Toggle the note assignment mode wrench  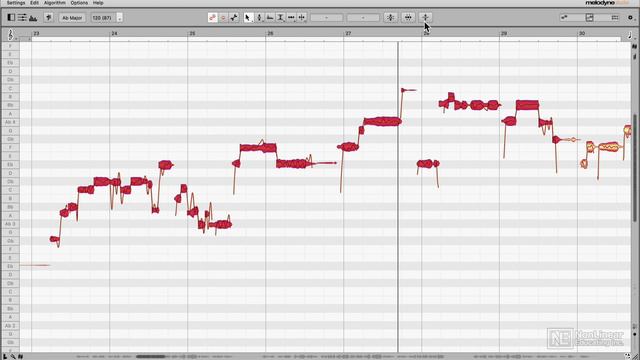[x=234, y=18]
